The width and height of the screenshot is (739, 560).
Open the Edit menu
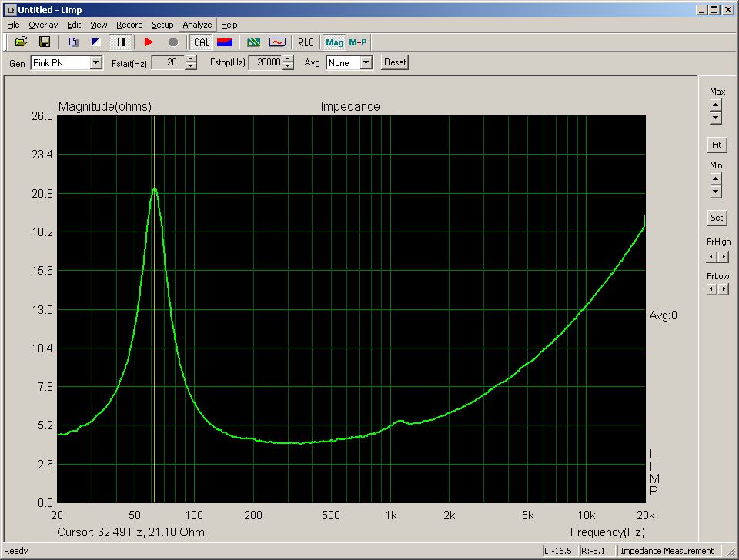coord(74,25)
